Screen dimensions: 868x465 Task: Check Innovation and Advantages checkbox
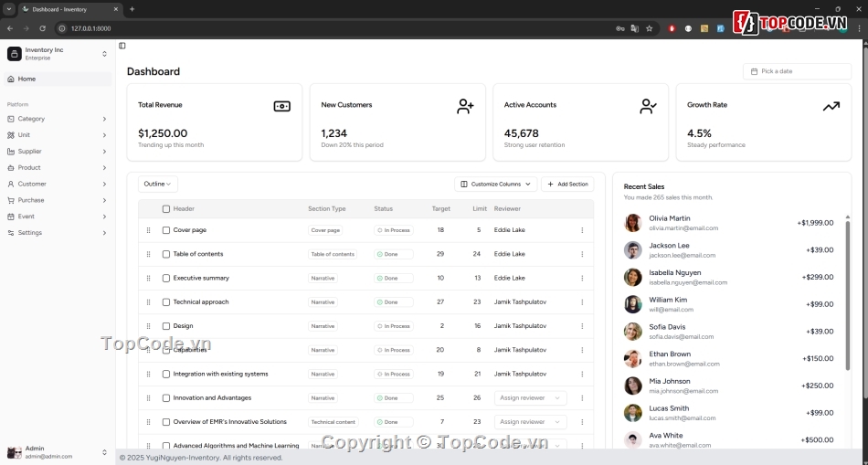coord(166,398)
